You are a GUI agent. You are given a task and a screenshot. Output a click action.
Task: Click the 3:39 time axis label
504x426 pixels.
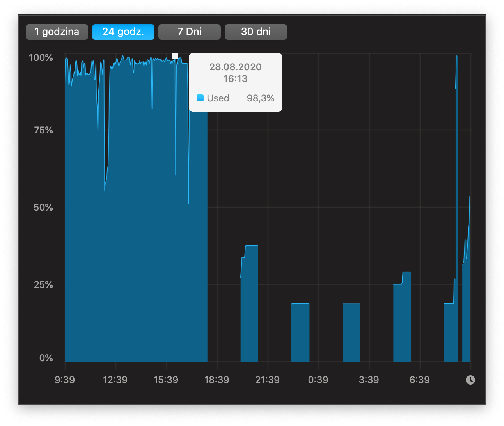[x=369, y=380]
